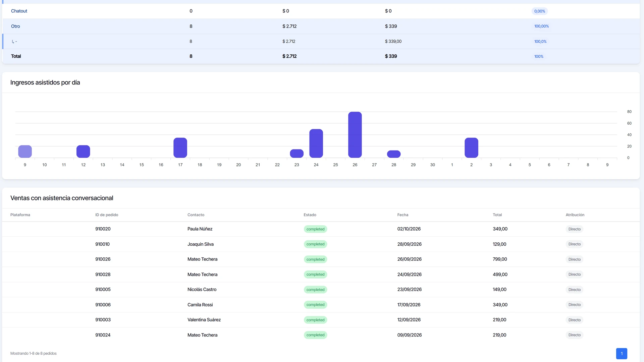Viewport: 644px width, 362px height.
Task: Select order ID 910028
Action: coord(103,275)
